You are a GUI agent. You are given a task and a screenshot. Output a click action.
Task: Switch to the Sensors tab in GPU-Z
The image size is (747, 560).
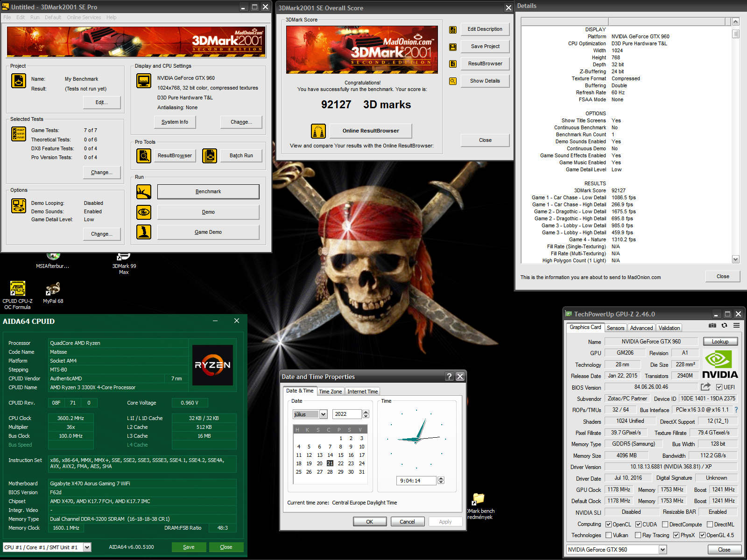(x=615, y=328)
